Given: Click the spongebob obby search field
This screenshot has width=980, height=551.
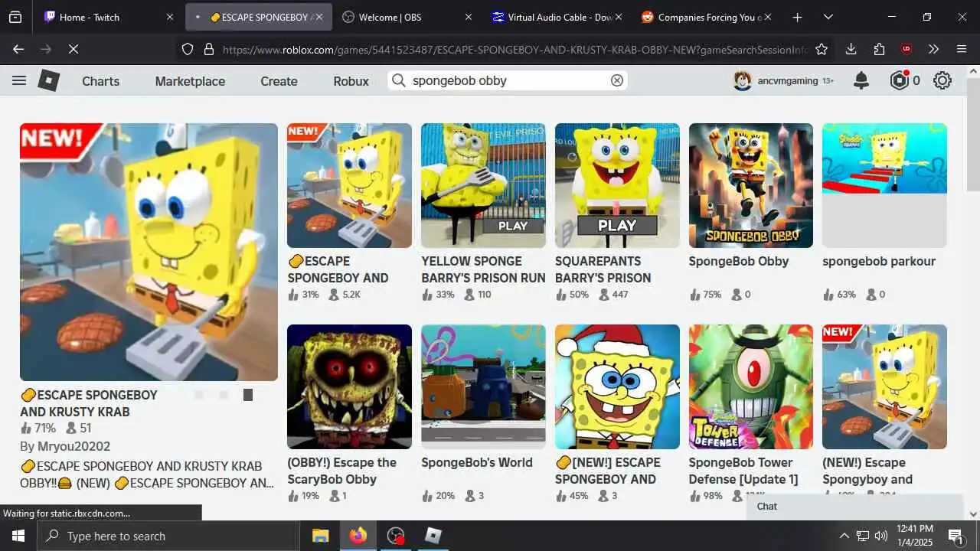Looking at the screenshot, I should pyautogui.click(x=508, y=80).
